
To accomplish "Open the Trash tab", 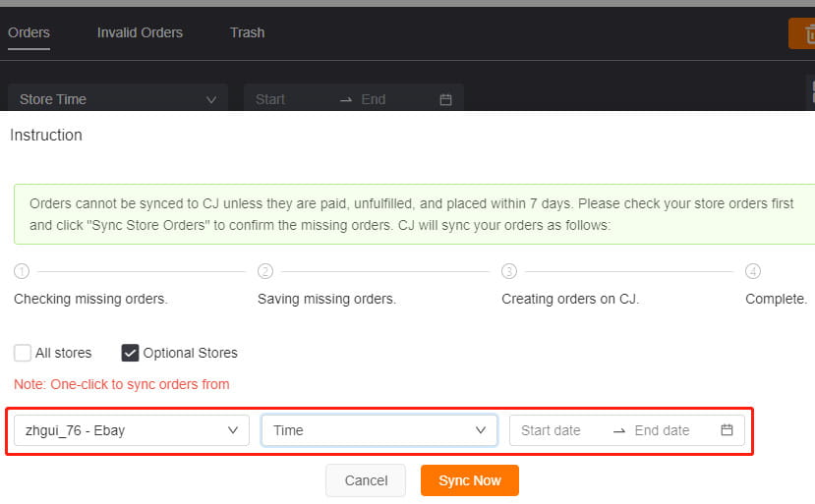I will coord(248,32).
